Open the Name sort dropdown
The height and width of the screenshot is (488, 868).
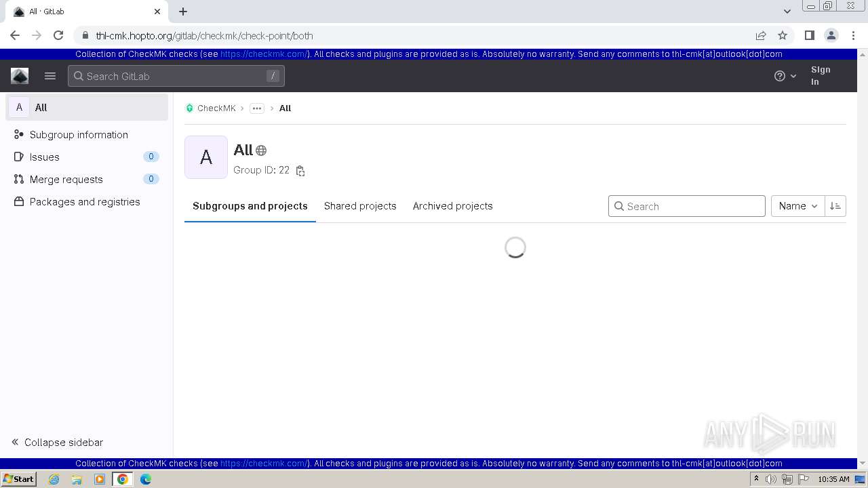798,206
